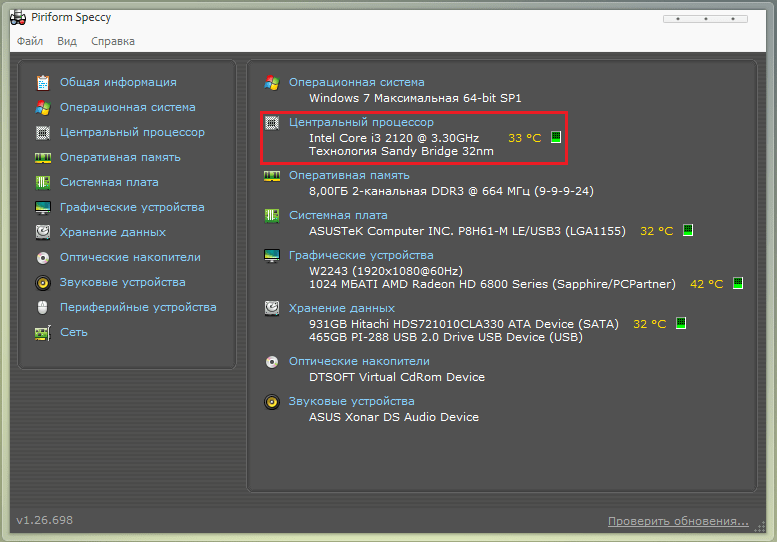Click Звуковые устройства heading in summary
The height and width of the screenshot is (542, 777).
[351, 401]
